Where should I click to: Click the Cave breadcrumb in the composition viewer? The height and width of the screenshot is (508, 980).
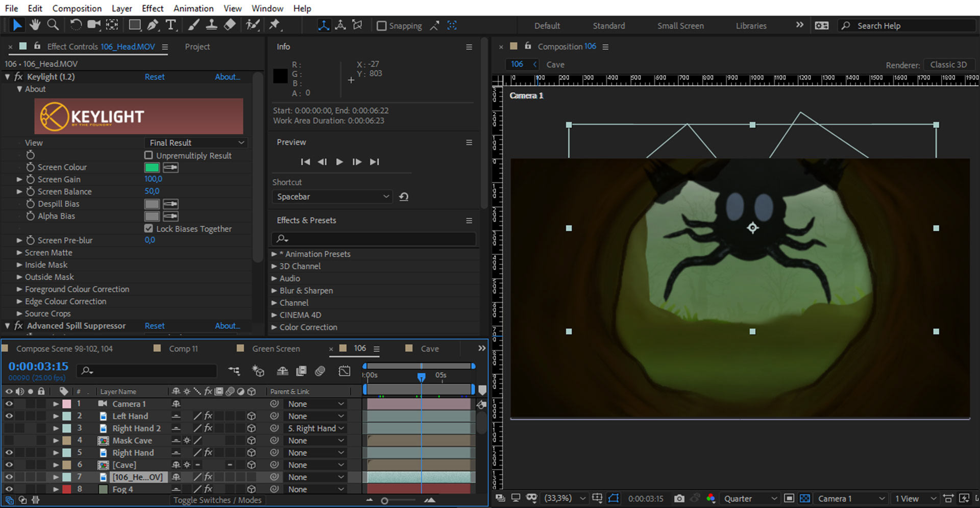(x=555, y=65)
